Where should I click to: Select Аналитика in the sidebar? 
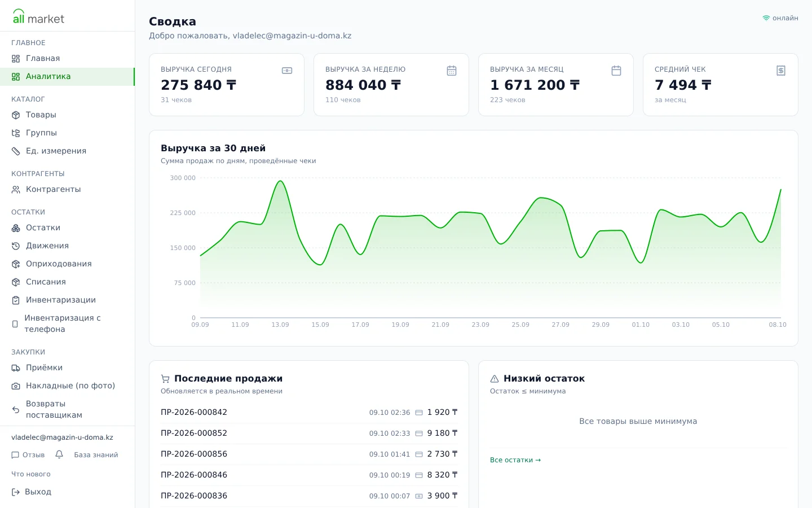[x=67, y=77]
